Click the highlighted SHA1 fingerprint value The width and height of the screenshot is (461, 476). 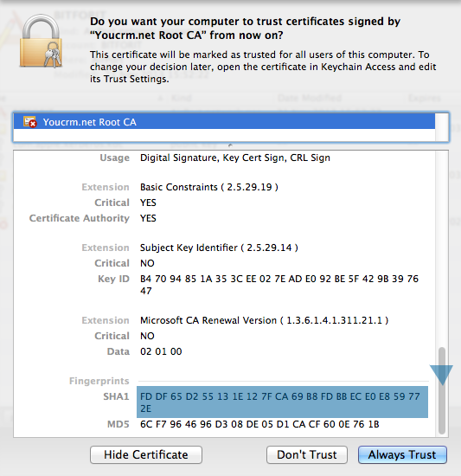282,402
